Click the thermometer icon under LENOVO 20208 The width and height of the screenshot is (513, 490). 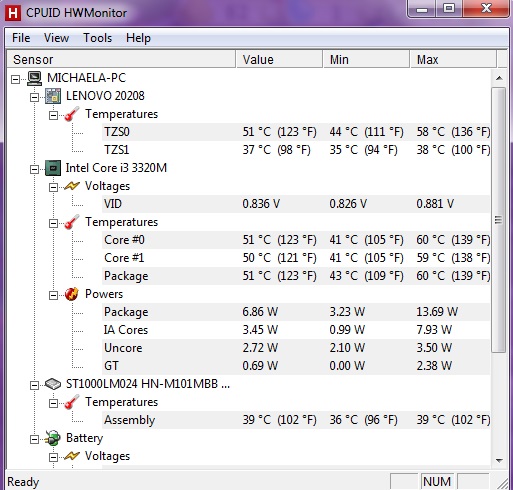pyautogui.click(x=72, y=114)
